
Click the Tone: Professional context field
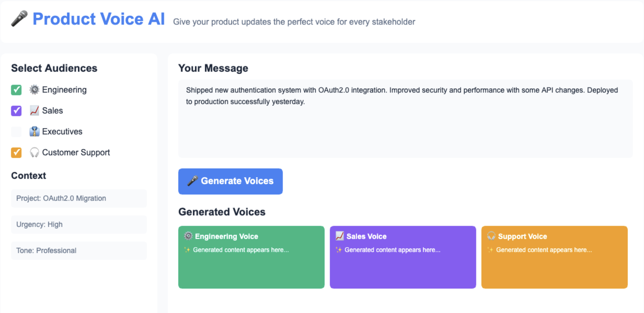coord(79,250)
